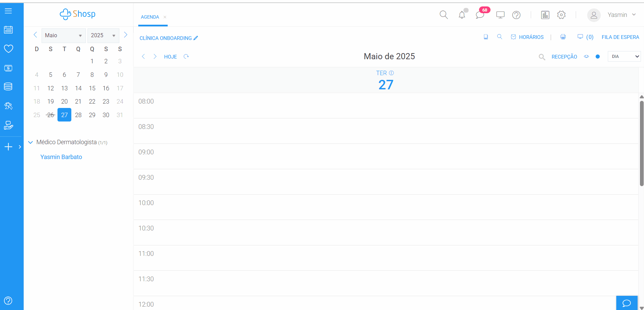Switch to the AGENDA tab

[150, 17]
